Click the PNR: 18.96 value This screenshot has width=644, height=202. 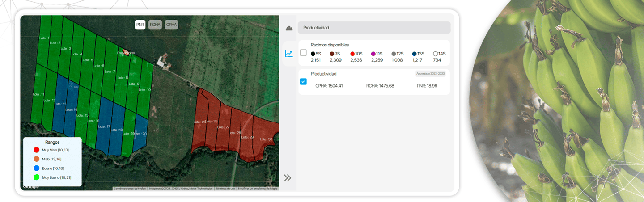[x=427, y=86]
